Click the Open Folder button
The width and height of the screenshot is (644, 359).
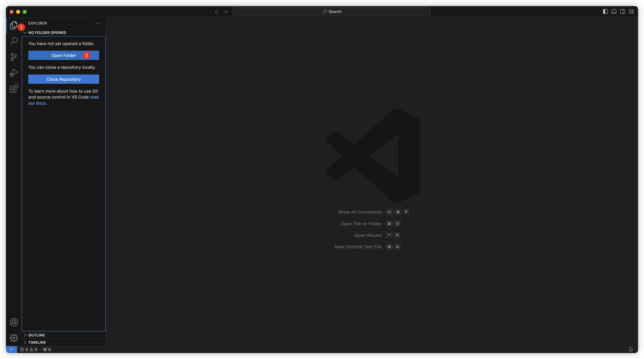[64, 55]
